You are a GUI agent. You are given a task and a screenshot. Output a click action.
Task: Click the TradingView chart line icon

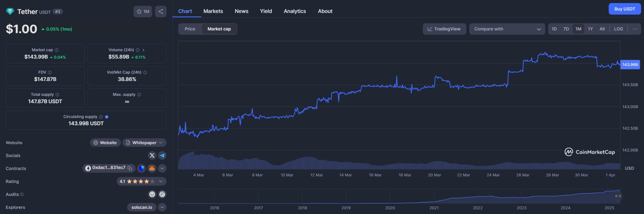pos(430,29)
